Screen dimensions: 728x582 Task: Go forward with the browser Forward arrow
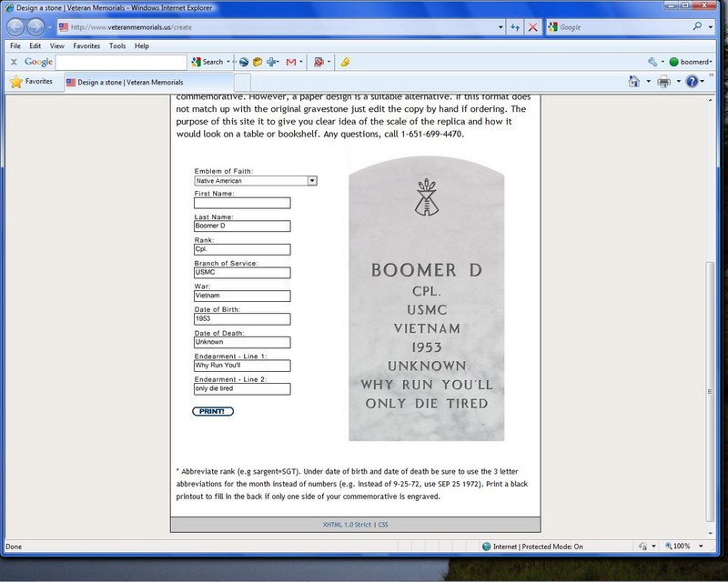coord(35,27)
